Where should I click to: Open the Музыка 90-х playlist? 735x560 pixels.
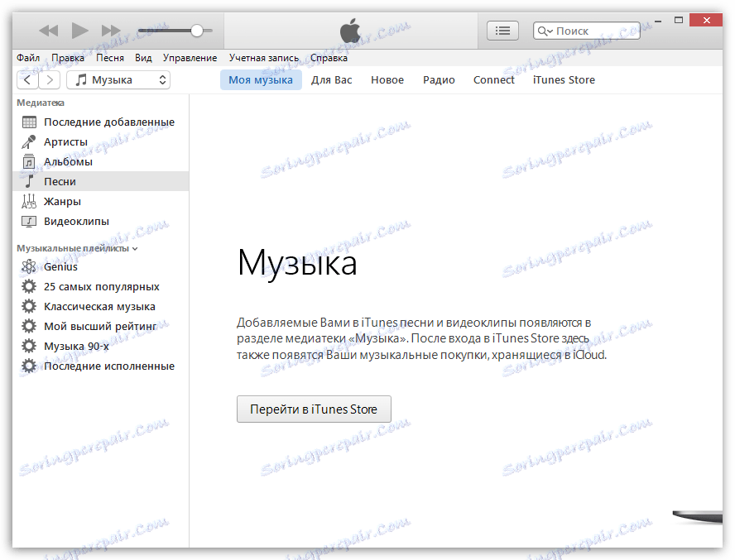(101, 347)
